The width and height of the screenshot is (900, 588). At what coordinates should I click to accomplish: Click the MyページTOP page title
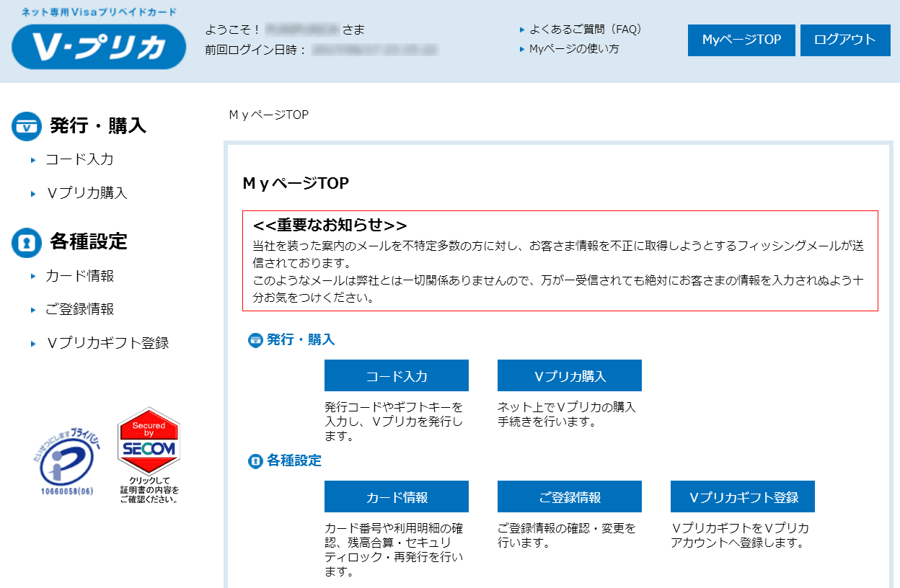[296, 183]
